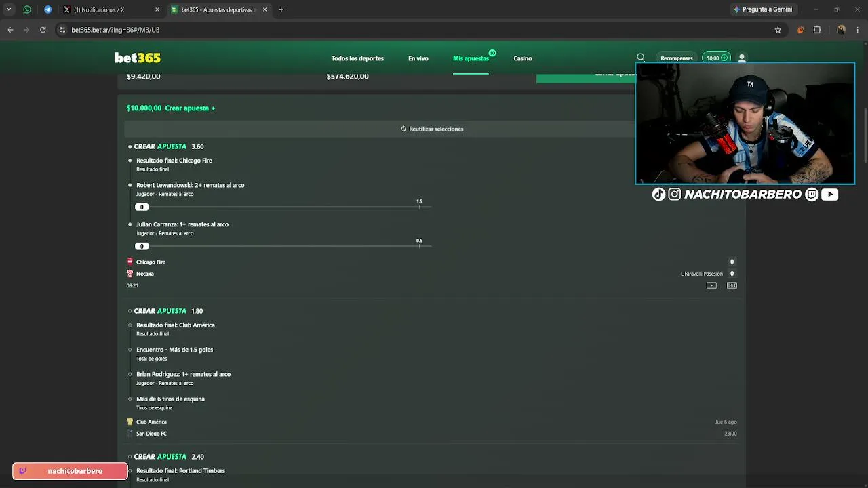Close the Notificaciones / X tab
This screenshot has width=868, height=488.
click(x=157, y=9)
